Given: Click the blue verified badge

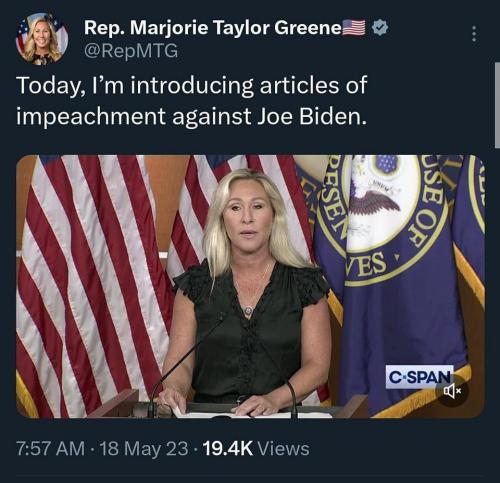Looking at the screenshot, I should pos(380,28).
